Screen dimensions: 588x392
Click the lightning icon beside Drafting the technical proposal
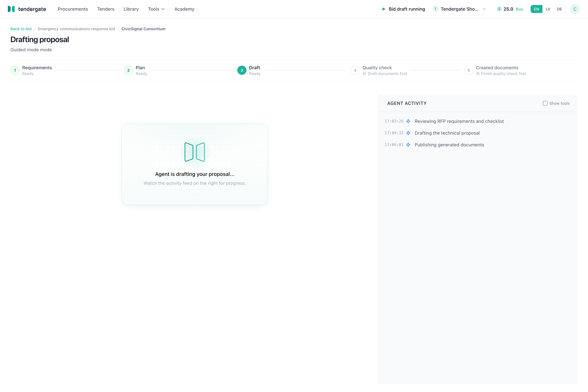coord(408,133)
